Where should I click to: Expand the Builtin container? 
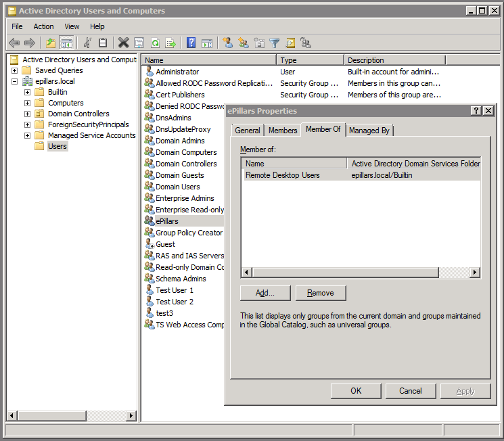(27, 92)
